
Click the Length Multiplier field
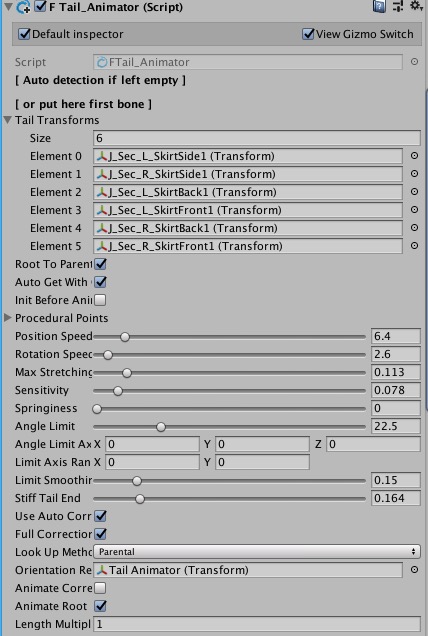(x=257, y=624)
